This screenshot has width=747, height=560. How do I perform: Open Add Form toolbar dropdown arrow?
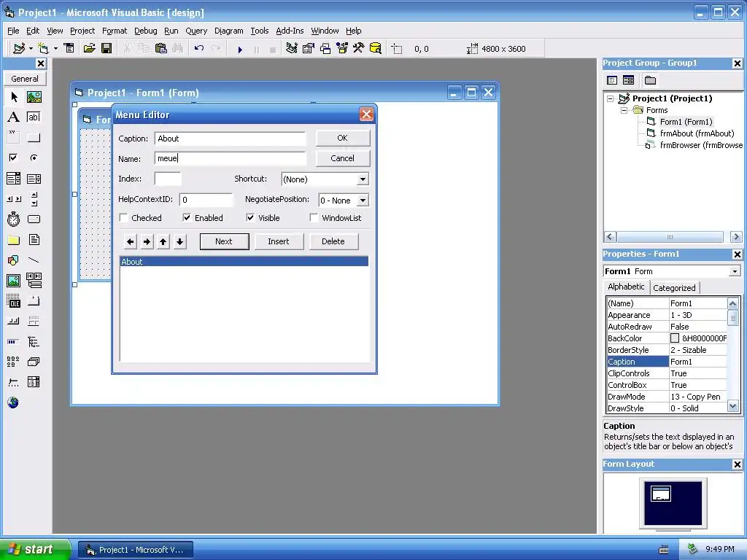pyautogui.click(x=55, y=49)
